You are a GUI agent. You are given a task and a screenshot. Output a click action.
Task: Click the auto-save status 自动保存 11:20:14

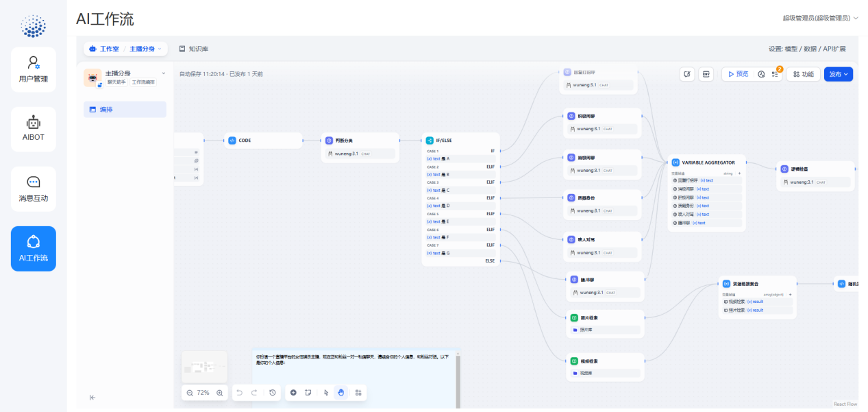pos(202,74)
